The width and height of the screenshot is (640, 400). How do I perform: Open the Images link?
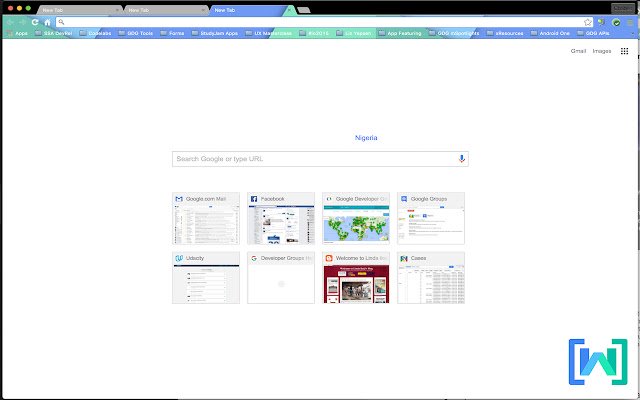[602, 51]
